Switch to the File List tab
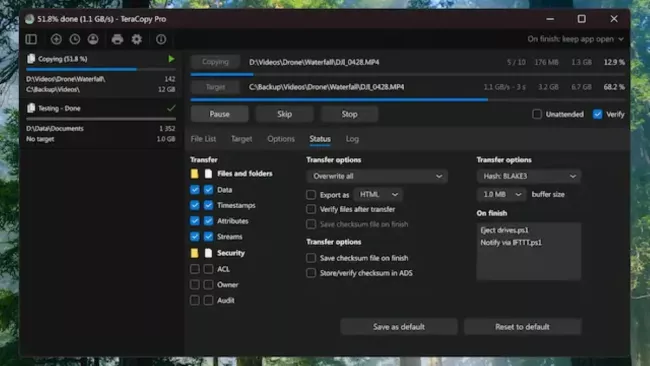 pyautogui.click(x=203, y=139)
